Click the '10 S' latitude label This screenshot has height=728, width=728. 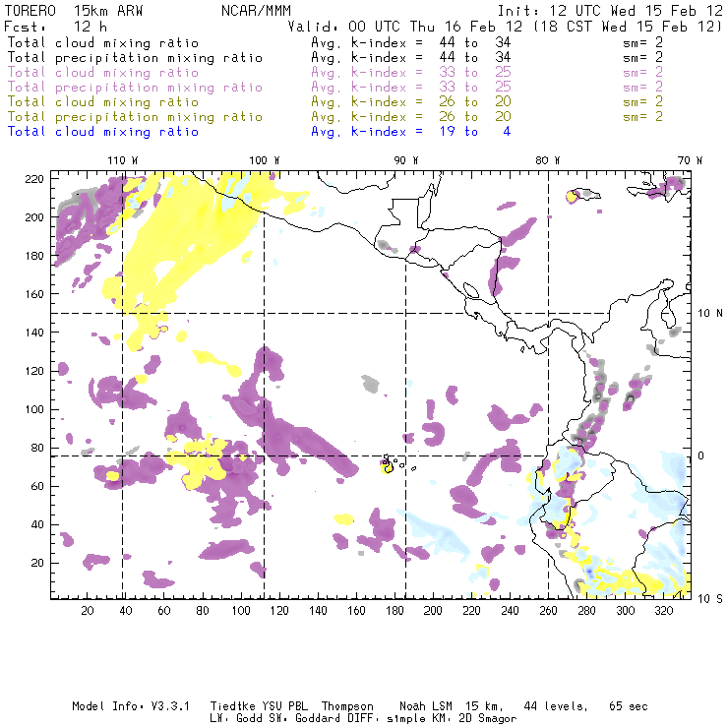[710, 598]
